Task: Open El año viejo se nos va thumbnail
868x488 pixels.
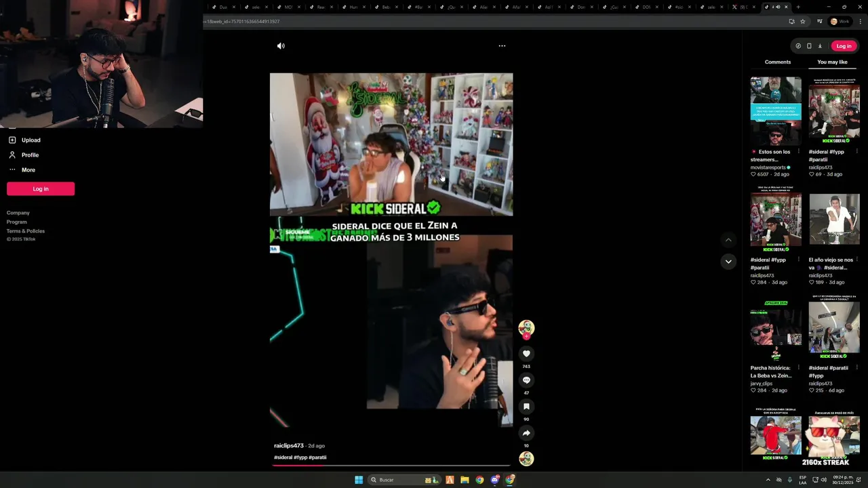Action: (x=834, y=219)
